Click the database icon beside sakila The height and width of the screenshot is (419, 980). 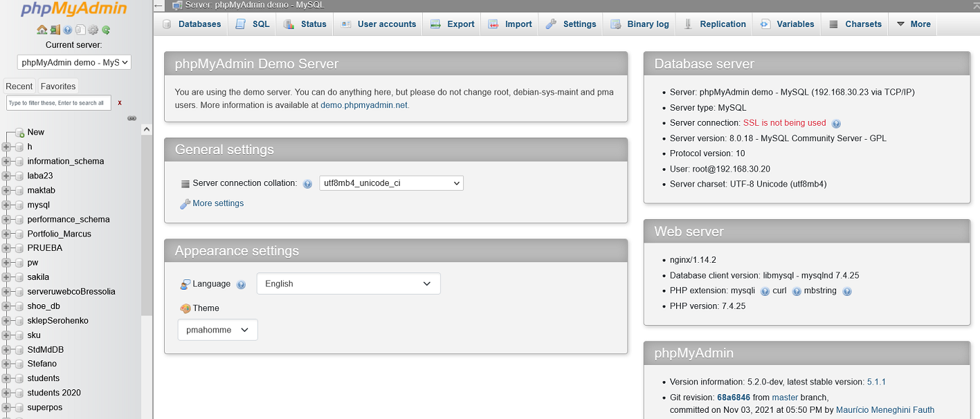click(19, 277)
